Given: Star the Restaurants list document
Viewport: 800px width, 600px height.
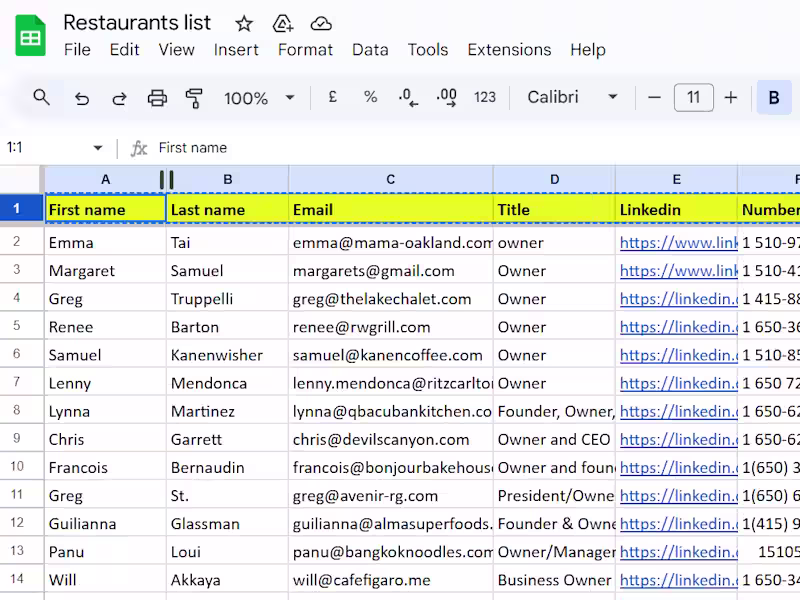Looking at the screenshot, I should pos(244,23).
